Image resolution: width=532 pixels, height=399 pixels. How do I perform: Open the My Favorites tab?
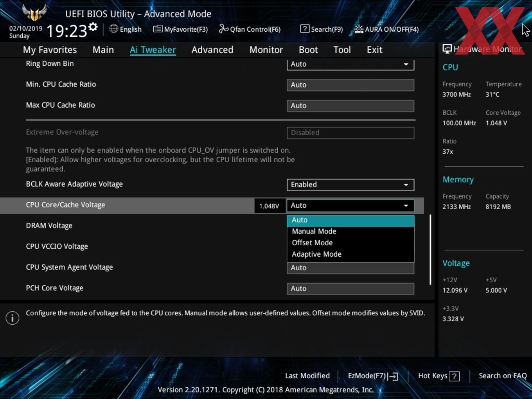[x=50, y=50]
